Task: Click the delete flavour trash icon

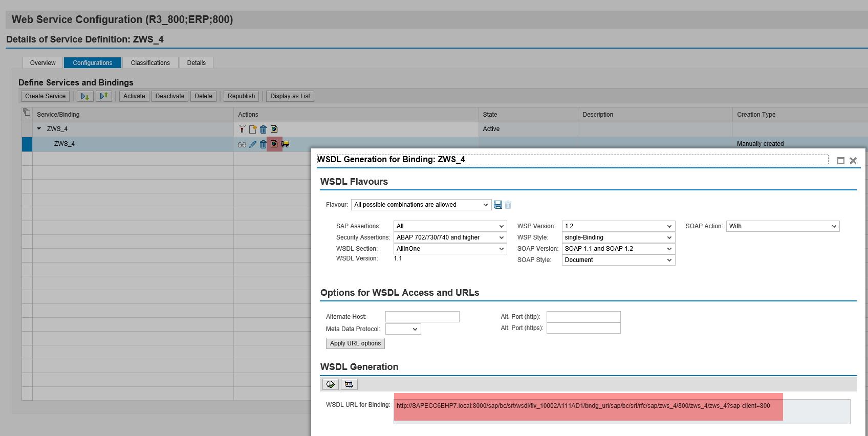Action: point(508,205)
